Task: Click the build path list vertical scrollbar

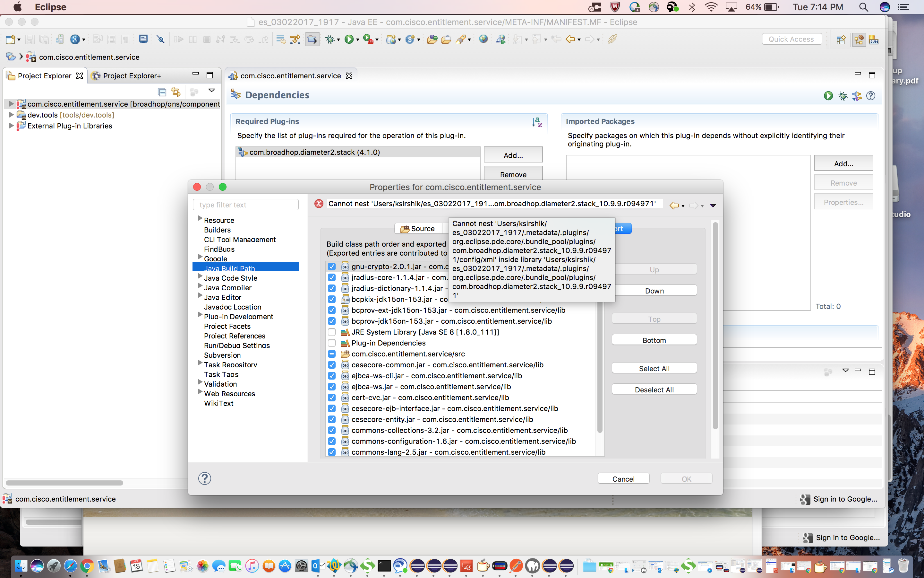Action: [599, 367]
